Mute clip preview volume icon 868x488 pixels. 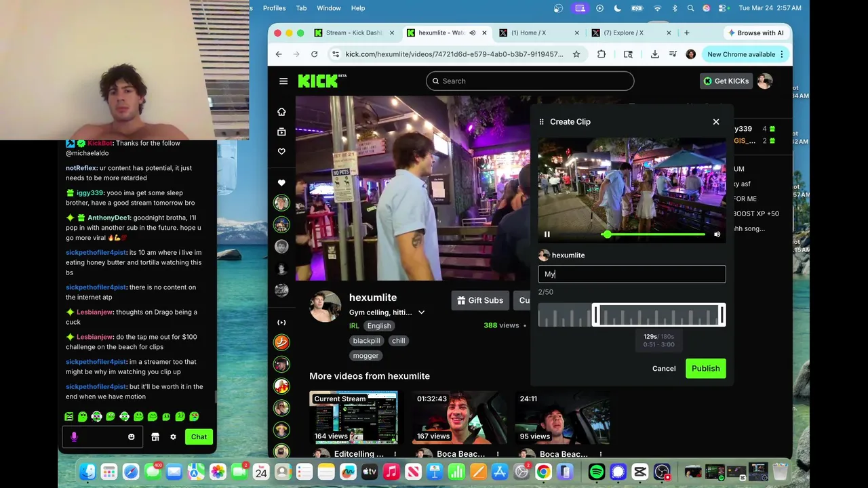(x=717, y=235)
